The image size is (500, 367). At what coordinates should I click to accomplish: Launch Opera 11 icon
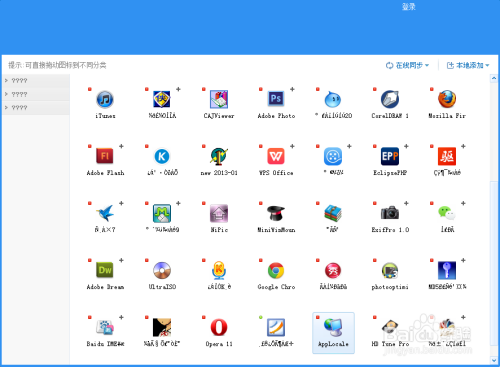coord(219,327)
